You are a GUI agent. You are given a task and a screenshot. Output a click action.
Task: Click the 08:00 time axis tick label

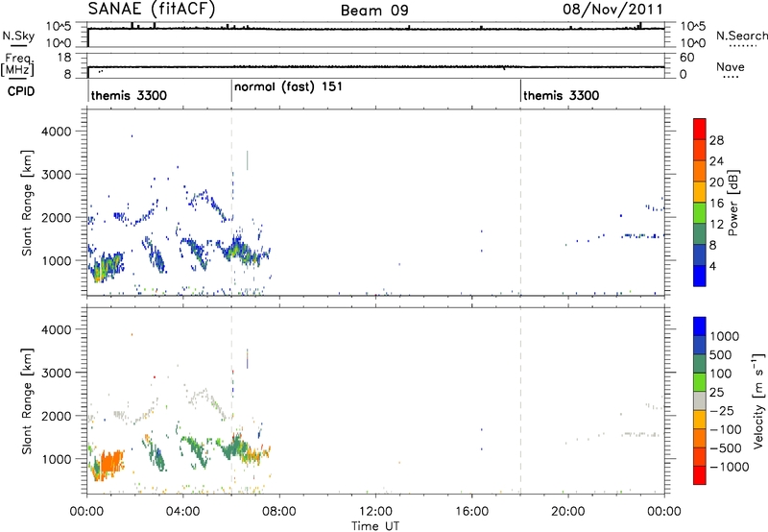coord(279,512)
